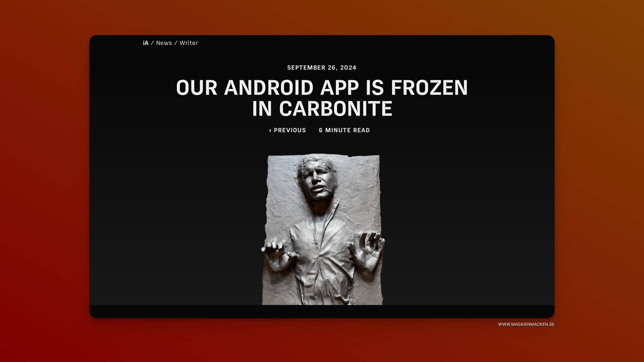Go to the Previous article link
The width and height of the screenshot is (644, 362).
tap(288, 130)
